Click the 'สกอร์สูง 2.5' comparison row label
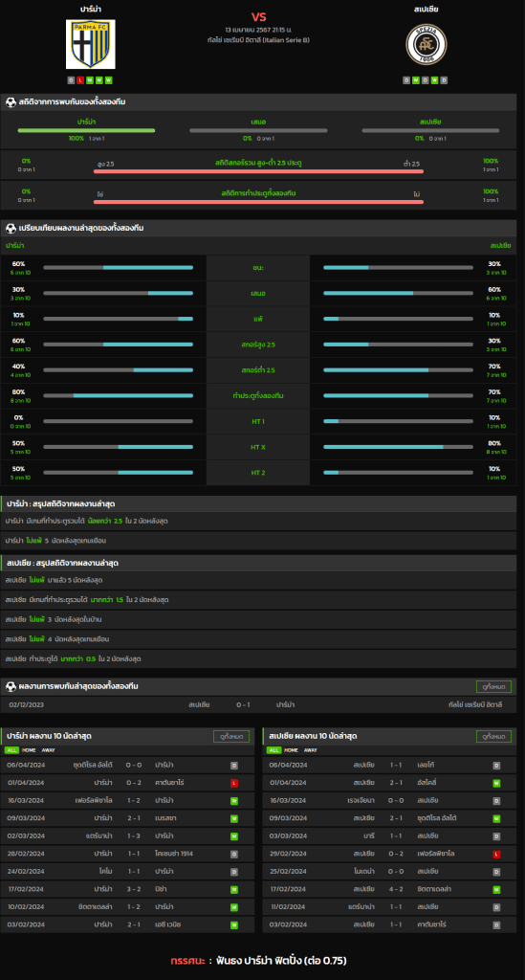Screen dimensions: 525x980 tap(258, 345)
